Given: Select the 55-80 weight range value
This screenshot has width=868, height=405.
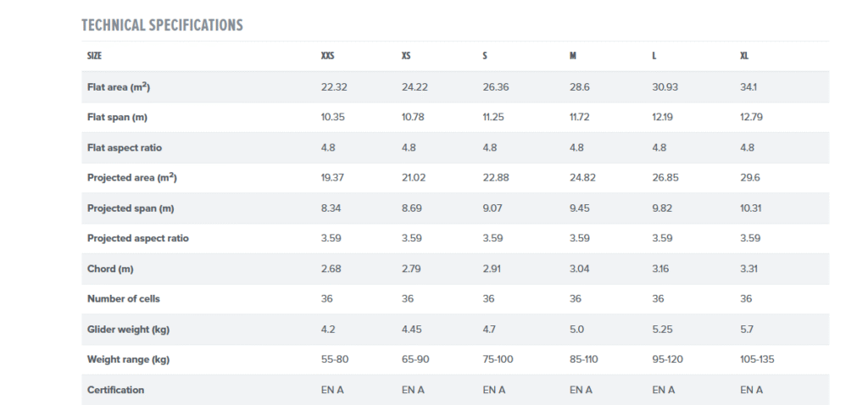Looking at the screenshot, I should click(x=335, y=359).
